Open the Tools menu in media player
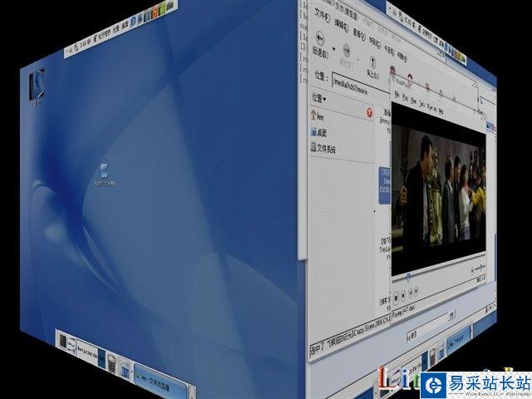The image size is (532, 399). (x=421, y=103)
